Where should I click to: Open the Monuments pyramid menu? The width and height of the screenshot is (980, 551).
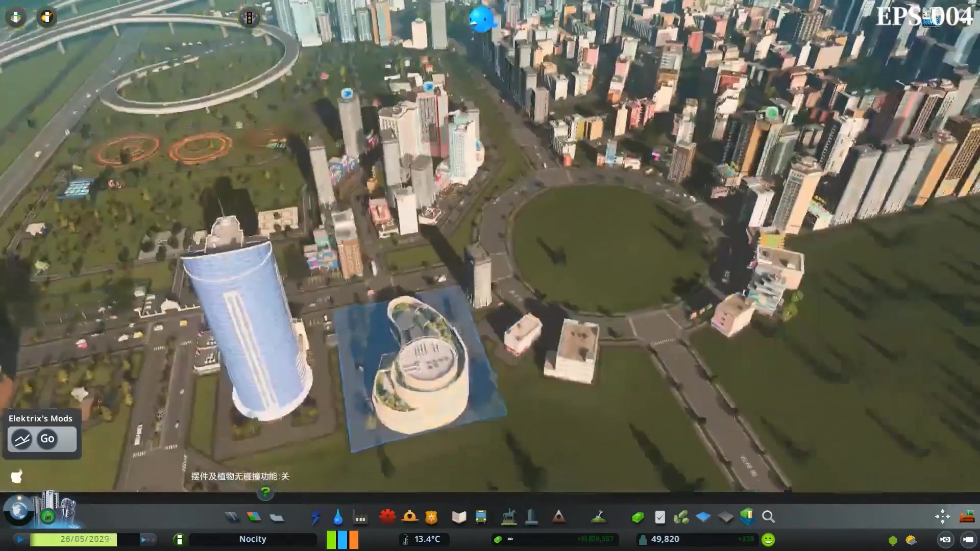pyautogui.click(x=559, y=517)
